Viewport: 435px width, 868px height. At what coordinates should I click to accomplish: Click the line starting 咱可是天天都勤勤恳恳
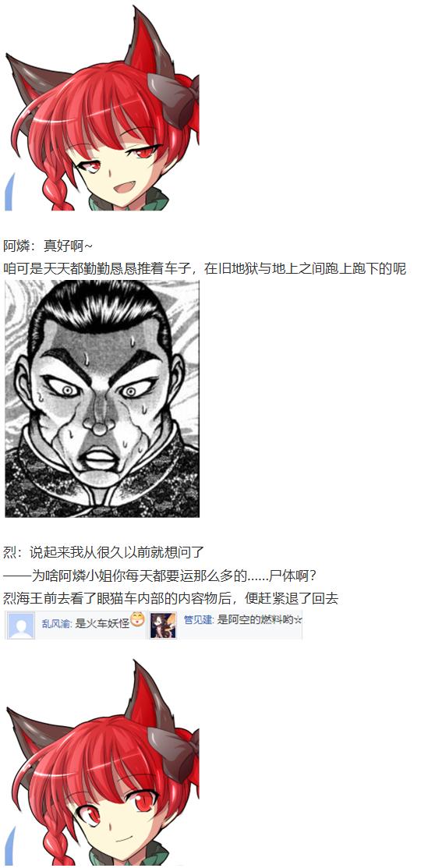(205, 269)
